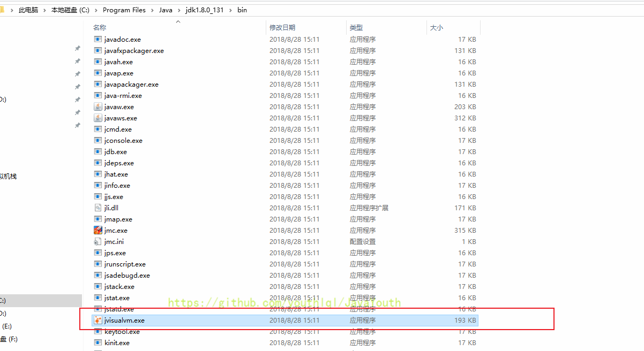This screenshot has width=644, height=351.
Task: Sort files by 修改日期 column header
Action: point(282,27)
